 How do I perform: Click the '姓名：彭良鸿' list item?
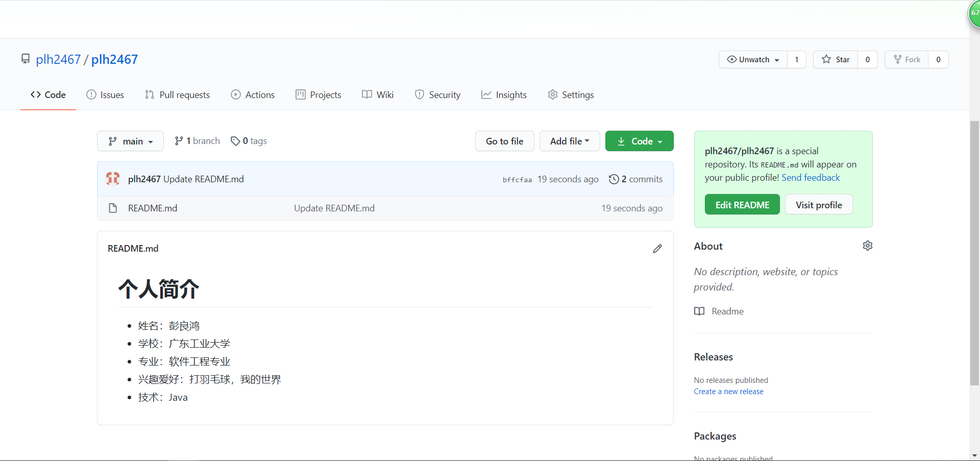coord(169,326)
